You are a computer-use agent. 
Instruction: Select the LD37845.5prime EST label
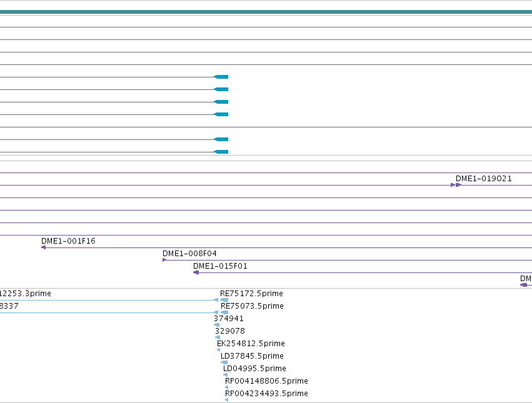[x=252, y=356]
